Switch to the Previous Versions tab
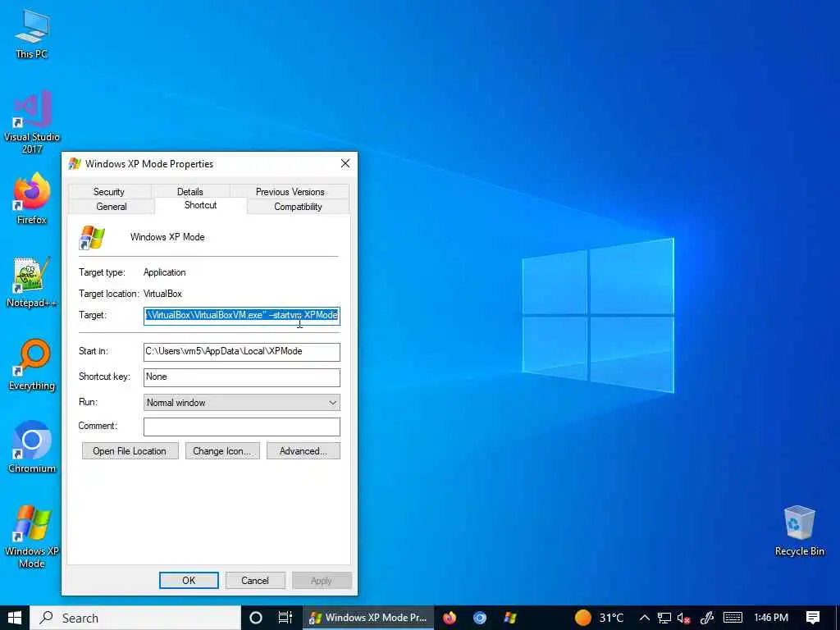Screen dimensions: 840x630 point(290,191)
